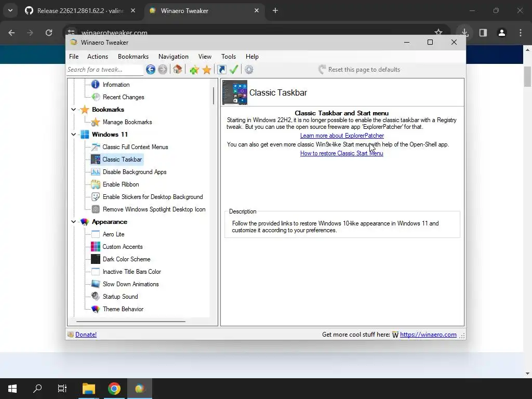Focus the Search for a tweak field

click(105, 70)
